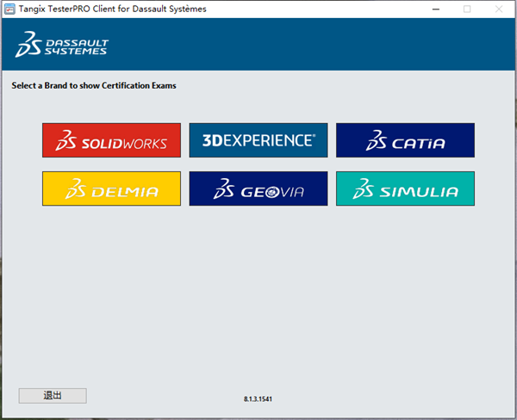Select the GEOVIA brand tile
This screenshot has height=420, width=517.
[x=258, y=188]
